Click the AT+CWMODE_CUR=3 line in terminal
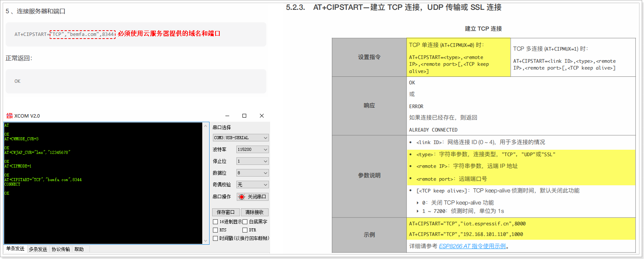The height and width of the screenshot is (259, 644). (x=22, y=139)
